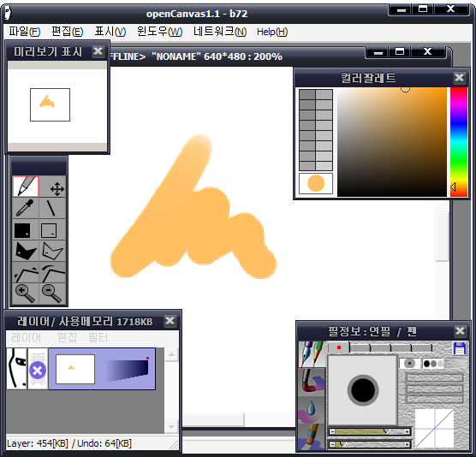Viewport: 476px width, 457px height.
Task: Click layer list scroll down arrow
Action: click(171, 427)
